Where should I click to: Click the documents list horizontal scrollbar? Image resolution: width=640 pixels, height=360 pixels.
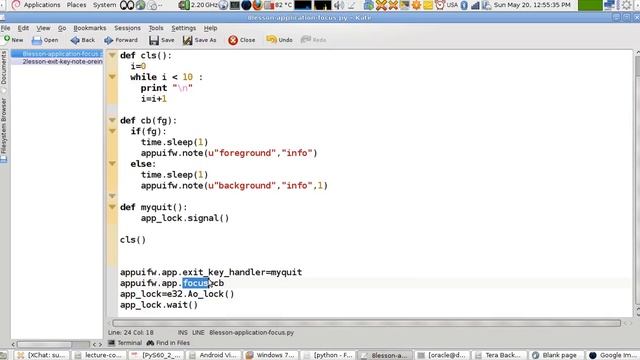pos(44,344)
